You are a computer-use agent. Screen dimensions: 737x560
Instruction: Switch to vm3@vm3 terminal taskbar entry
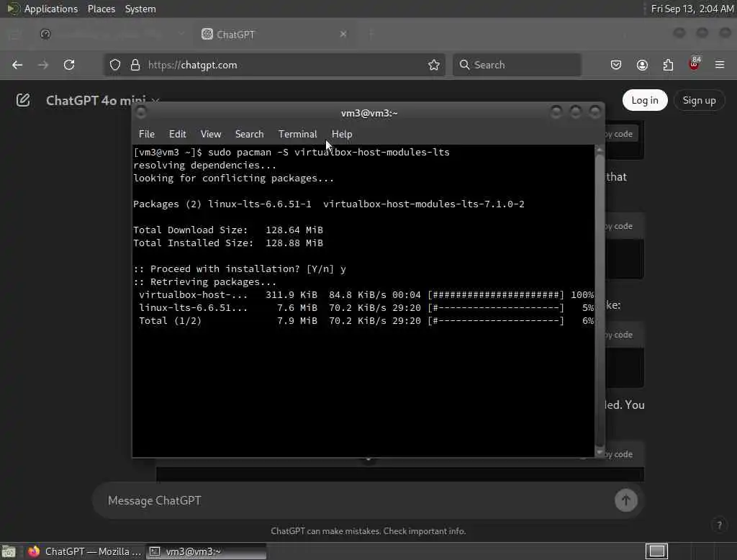pyautogui.click(x=207, y=551)
